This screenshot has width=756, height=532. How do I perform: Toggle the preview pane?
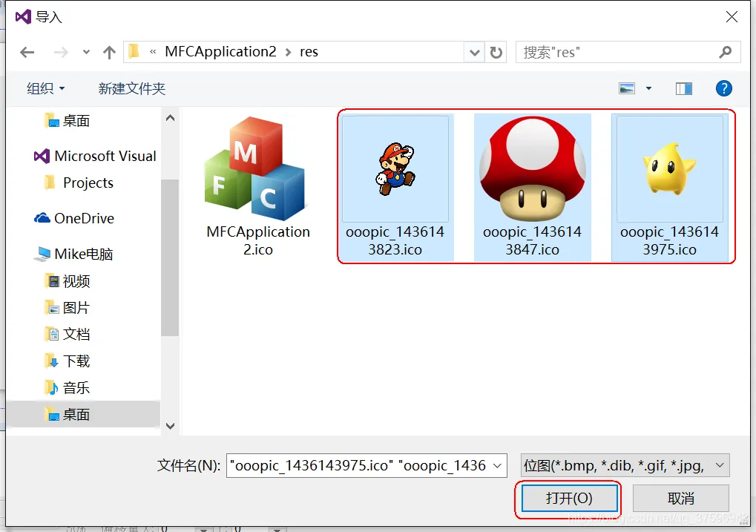coord(684,88)
